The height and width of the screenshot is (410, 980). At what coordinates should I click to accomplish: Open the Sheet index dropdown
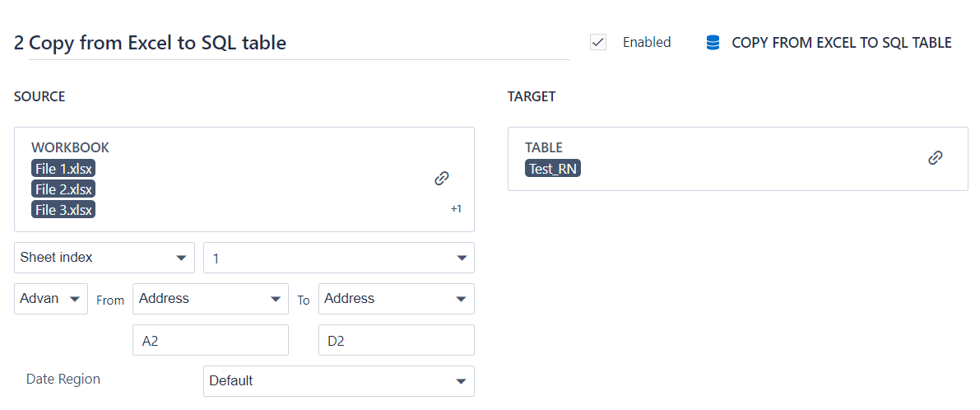point(105,258)
